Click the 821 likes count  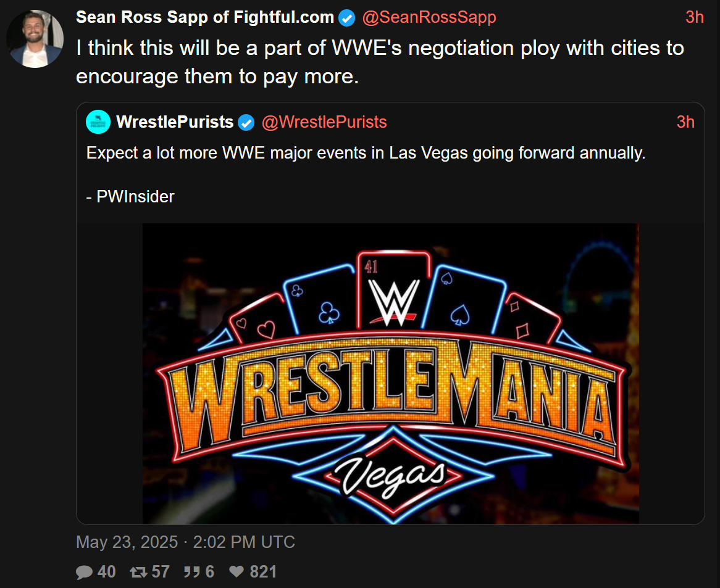263,572
